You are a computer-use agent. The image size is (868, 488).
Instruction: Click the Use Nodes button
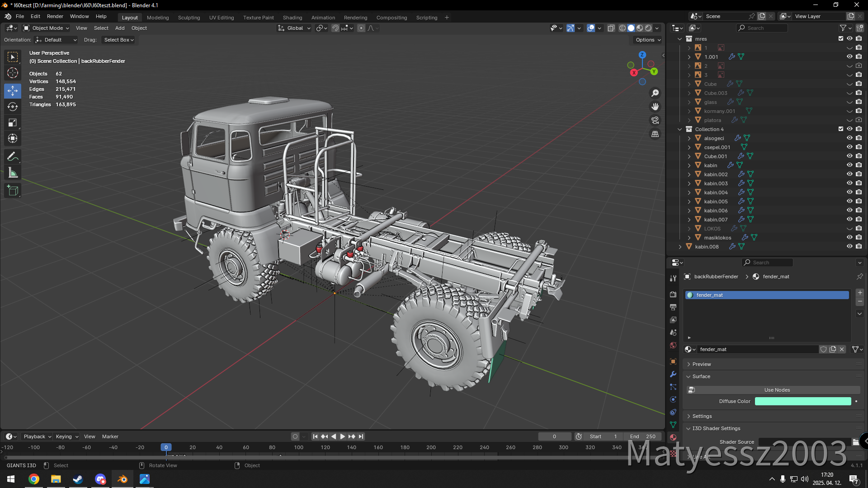point(777,390)
